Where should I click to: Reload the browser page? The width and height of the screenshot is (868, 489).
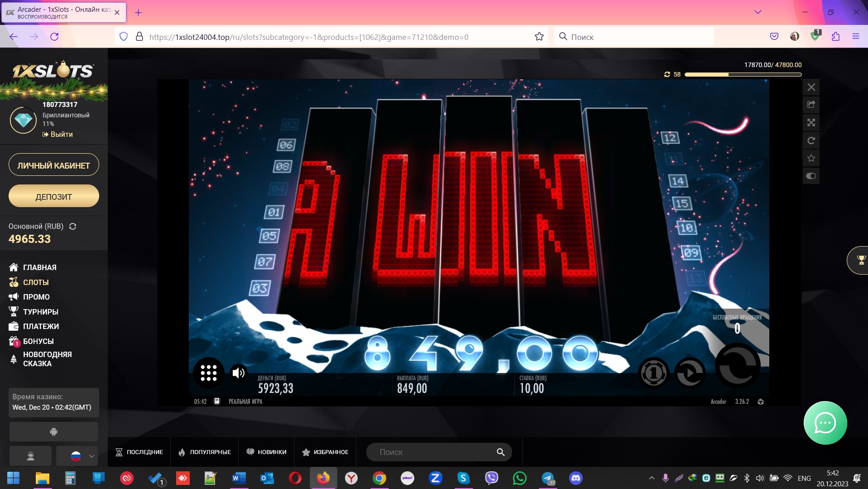click(54, 37)
